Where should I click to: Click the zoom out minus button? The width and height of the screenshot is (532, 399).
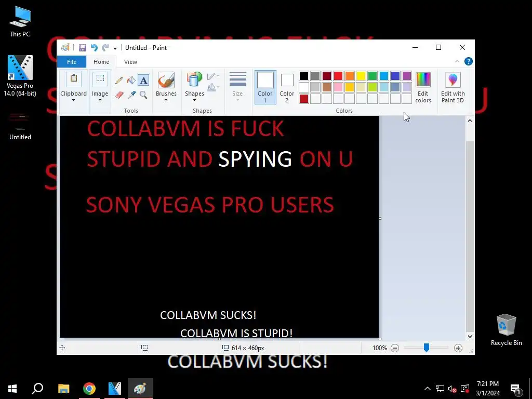click(x=395, y=348)
